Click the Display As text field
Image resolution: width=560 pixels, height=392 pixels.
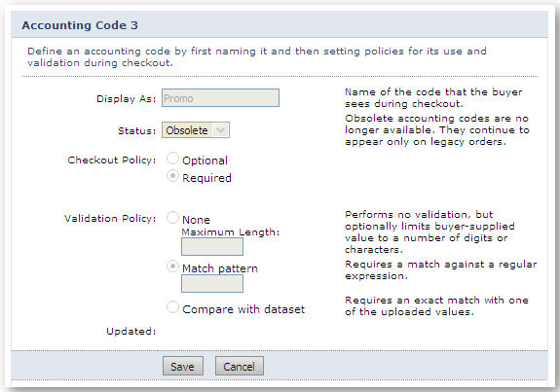220,98
